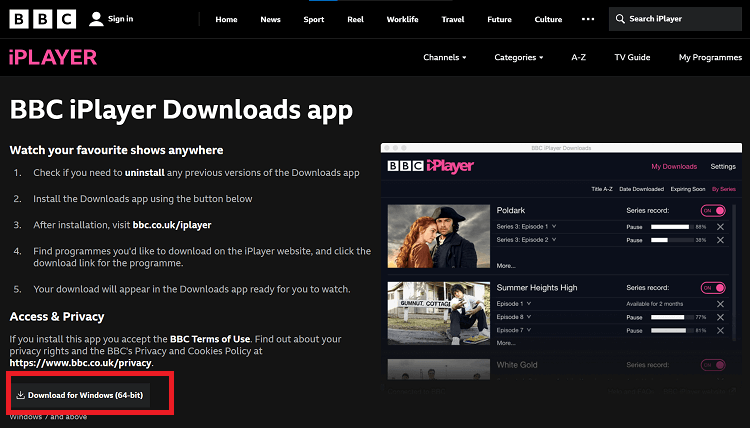
Task: Click the search magnifier icon
Action: (620, 19)
